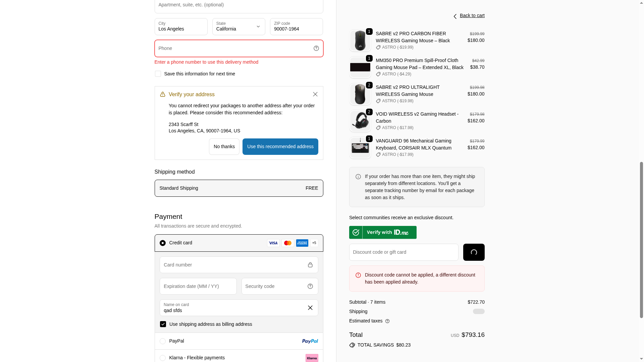Clear the Name on card field
Viewport: 644px width, 362px height.
(x=310, y=308)
